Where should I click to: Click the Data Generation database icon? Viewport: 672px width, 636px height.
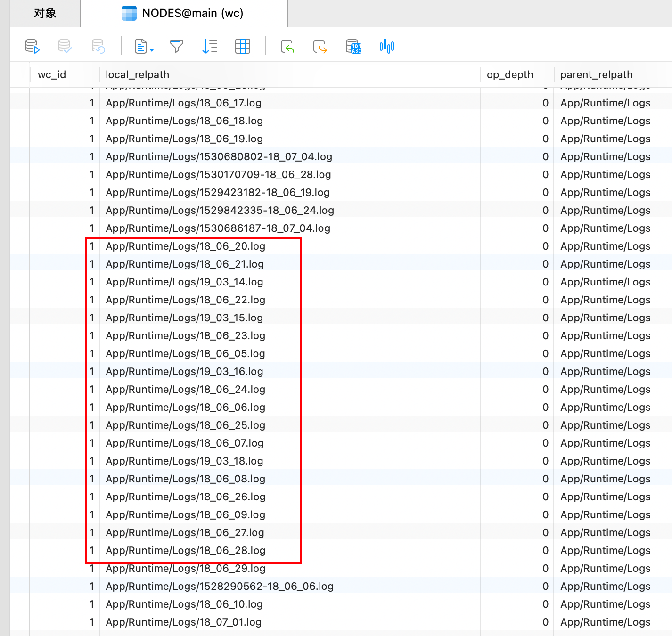click(353, 46)
